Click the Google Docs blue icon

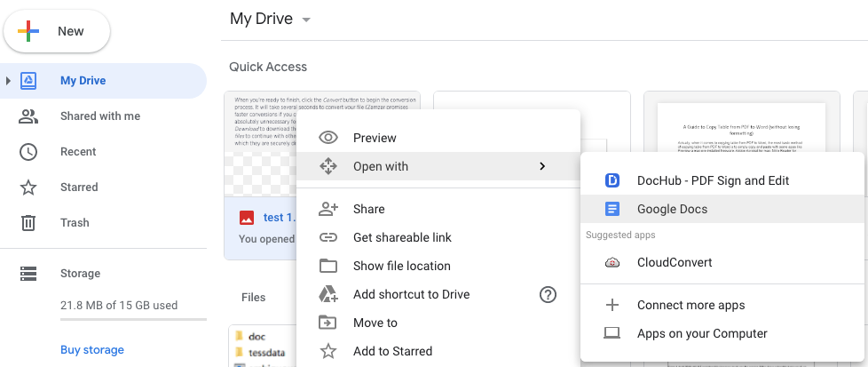tap(612, 209)
